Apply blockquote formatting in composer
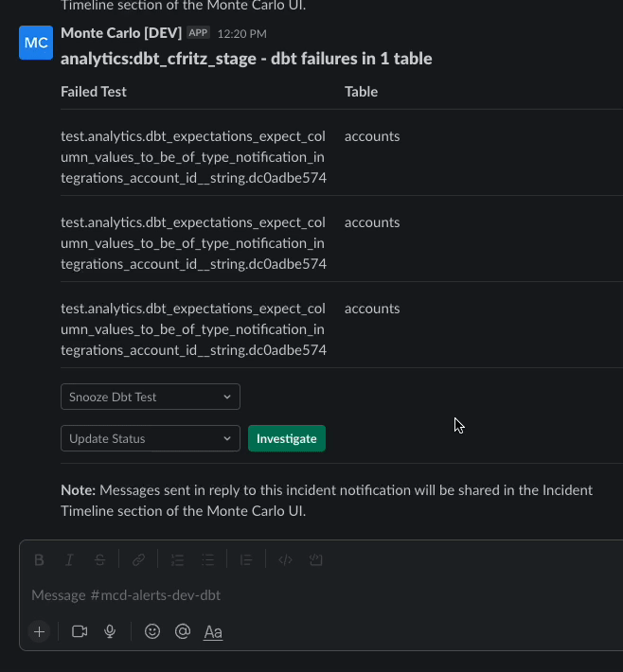The height and width of the screenshot is (672, 623). [x=246, y=559]
